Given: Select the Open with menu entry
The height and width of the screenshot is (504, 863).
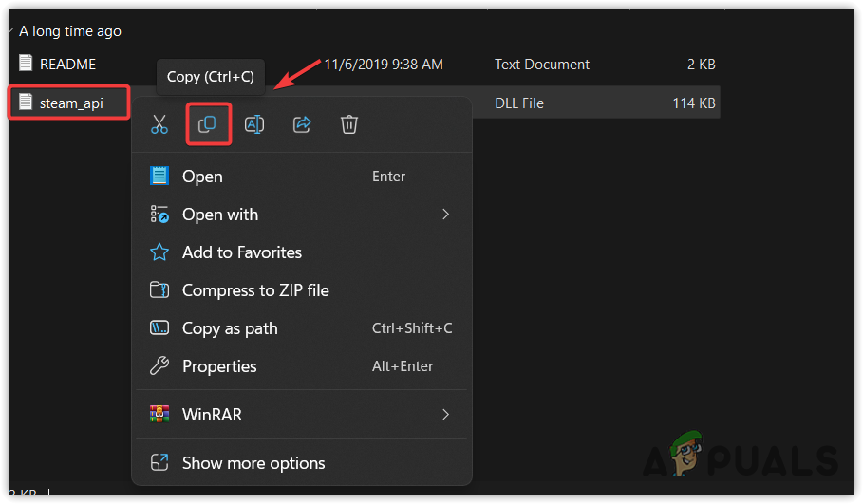Looking at the screenshot, I should click(x=302, y=215).
